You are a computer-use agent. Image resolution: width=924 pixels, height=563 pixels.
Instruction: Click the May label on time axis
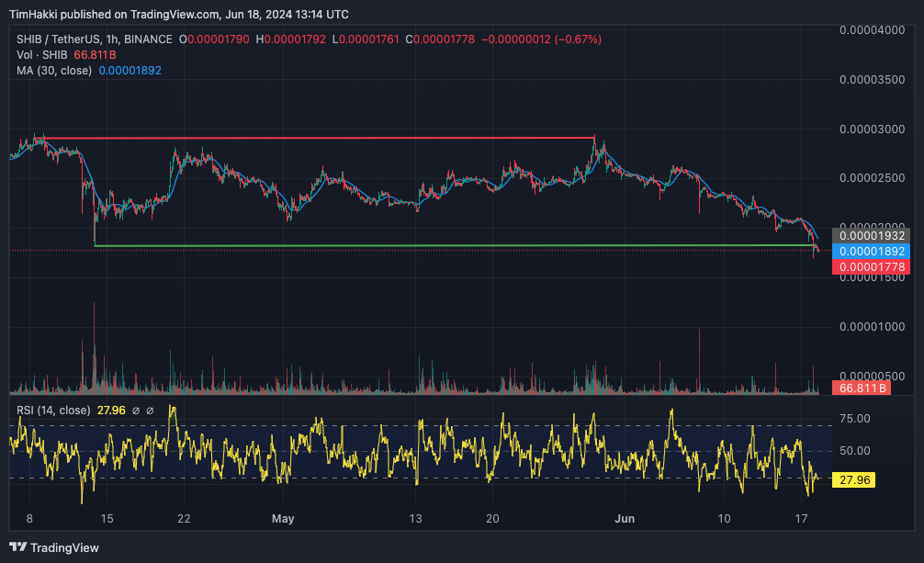pos(283,519)
